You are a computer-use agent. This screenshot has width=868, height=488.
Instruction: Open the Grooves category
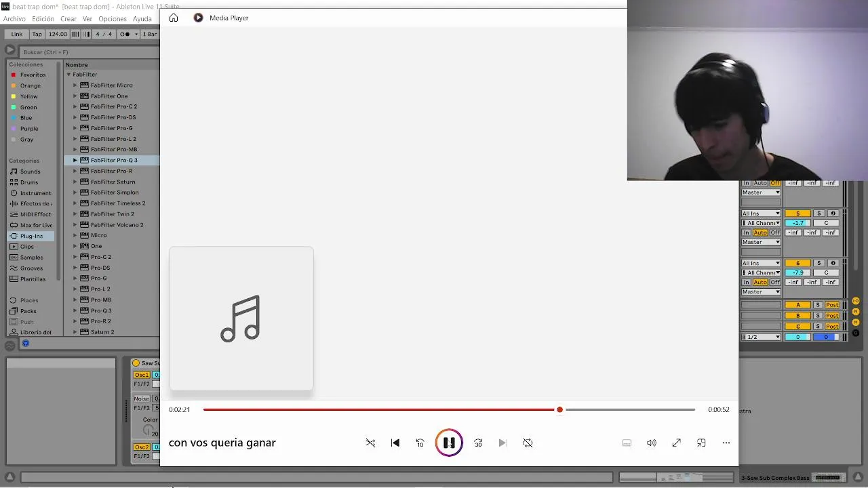pos(31,268)
